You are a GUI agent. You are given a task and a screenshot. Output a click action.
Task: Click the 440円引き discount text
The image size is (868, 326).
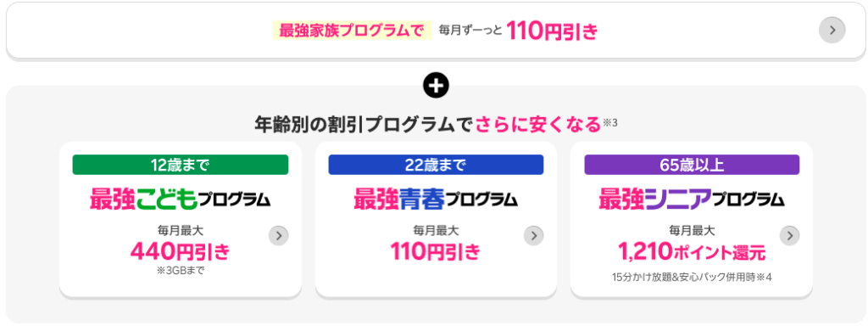click(x=181, y=252)
